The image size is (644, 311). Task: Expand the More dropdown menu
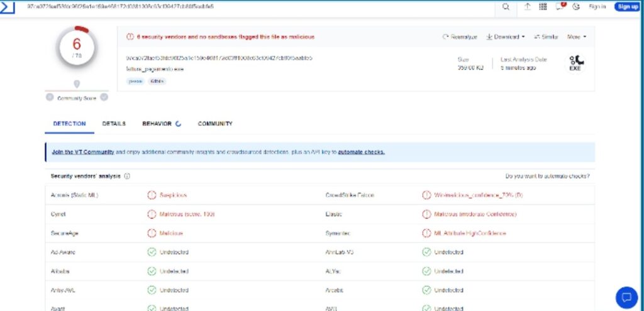click(576, 37)
